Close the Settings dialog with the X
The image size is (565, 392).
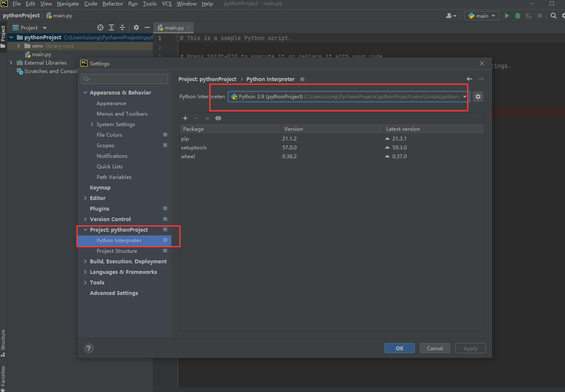482,63
